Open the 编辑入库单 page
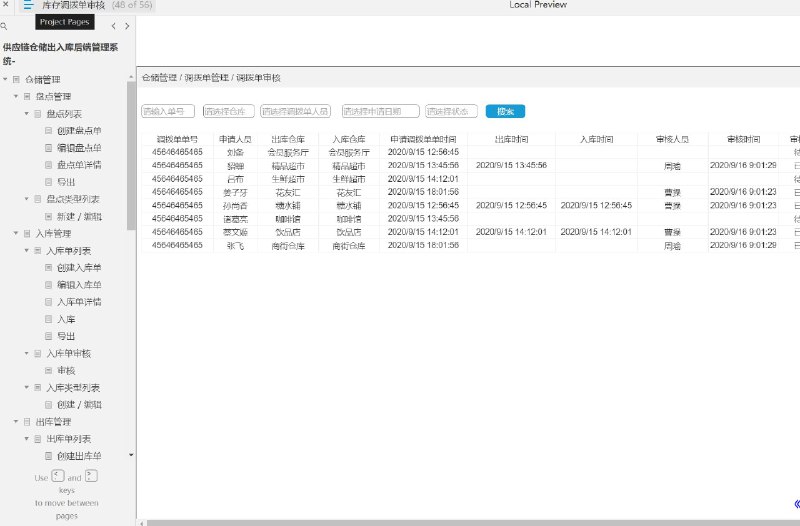800x526 pixels. coord(79,285)
